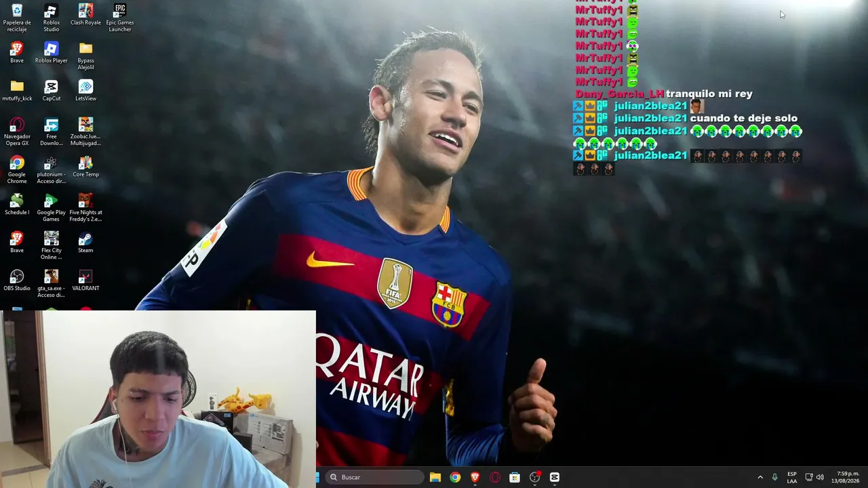Select the Brave shortcut beside Roblox Player
The image size is (868, 488).
pyautogui.click(x=17, y=52)
